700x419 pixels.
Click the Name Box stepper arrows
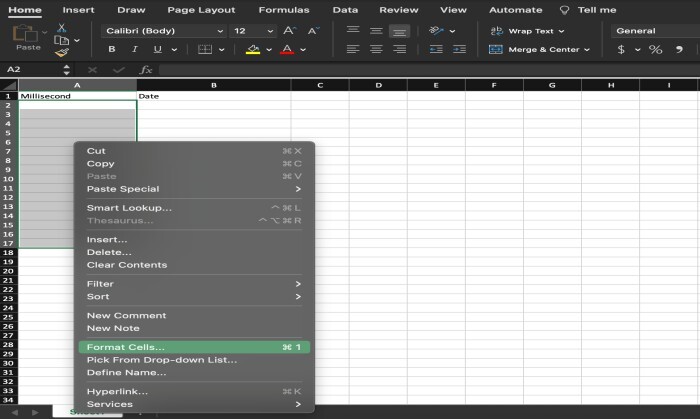67,70
